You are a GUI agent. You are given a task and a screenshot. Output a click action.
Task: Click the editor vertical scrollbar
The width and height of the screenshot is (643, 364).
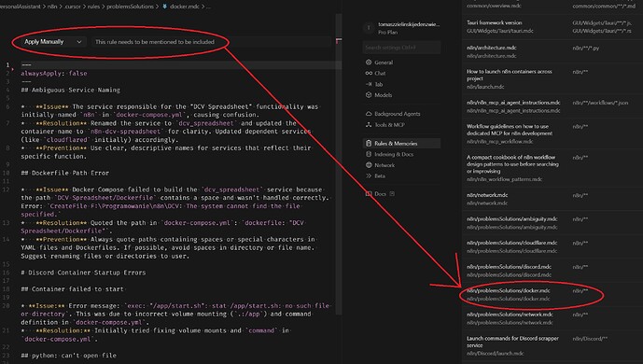click(x=339, y=164)
